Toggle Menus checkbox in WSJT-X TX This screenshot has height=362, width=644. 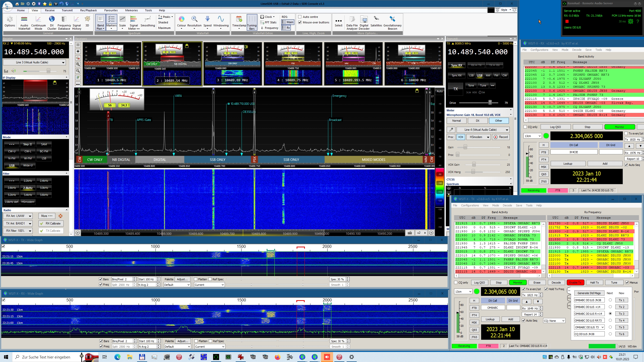tap(627, 283)
